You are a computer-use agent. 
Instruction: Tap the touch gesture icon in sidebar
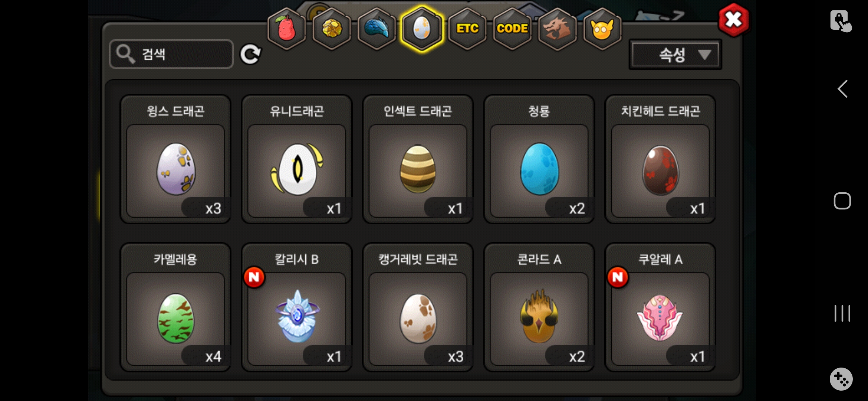point(841,21)
